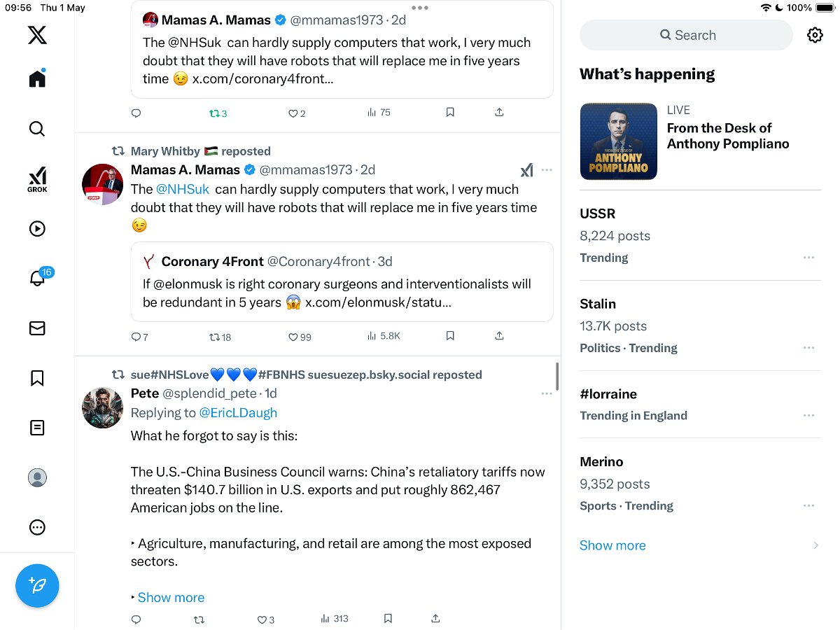Open more options for the Stalin trend
Screen dimensions: 840x630
coord(808,348)
